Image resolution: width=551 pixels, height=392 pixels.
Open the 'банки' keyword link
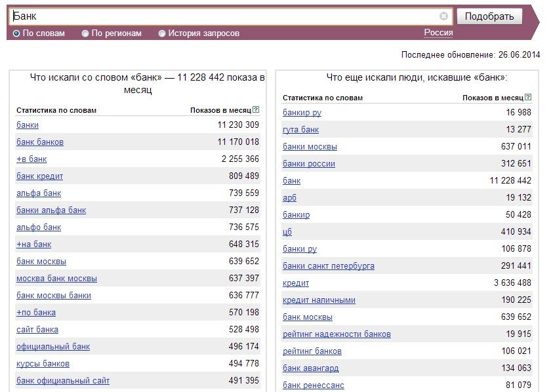(28, 125)
